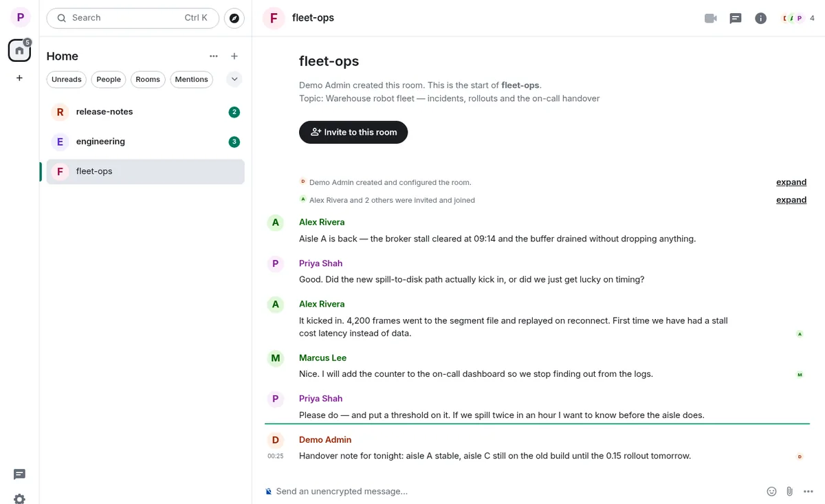Open the release-notes room
Image resolution: width=825 pixels, height=504 pixels.
pos(145,112)
